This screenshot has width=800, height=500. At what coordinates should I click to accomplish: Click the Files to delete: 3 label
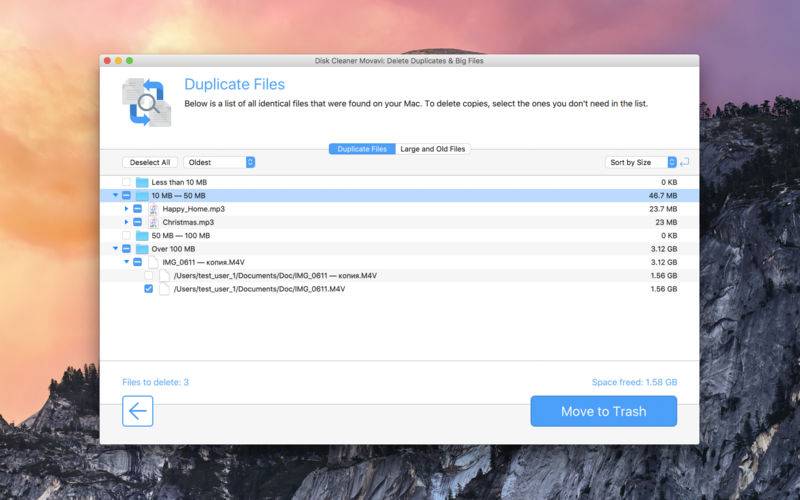point(155,382)
